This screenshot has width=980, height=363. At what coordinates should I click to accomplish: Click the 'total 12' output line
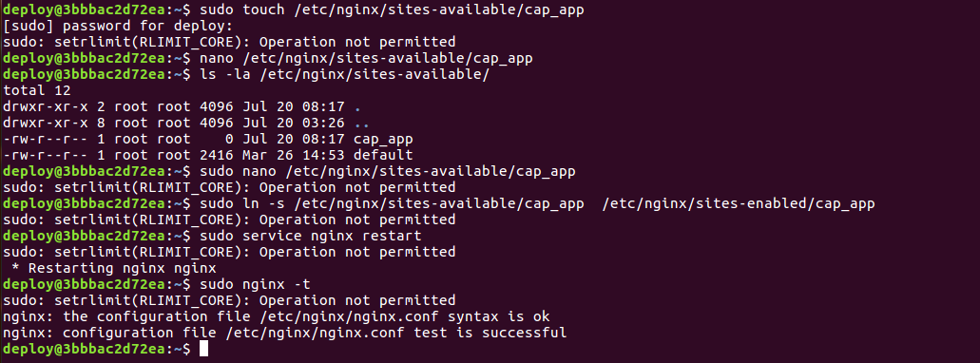[37, 90]
